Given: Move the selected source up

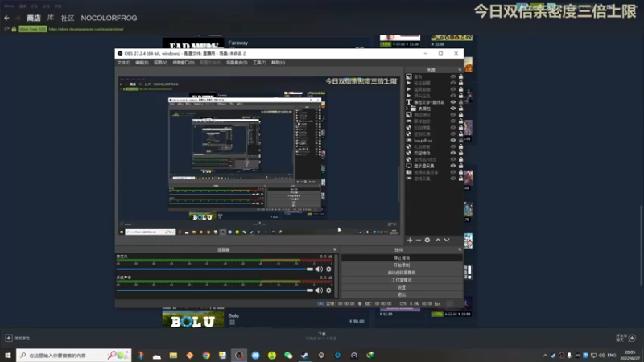Looking at the screenshot, I should click(438, 240).
